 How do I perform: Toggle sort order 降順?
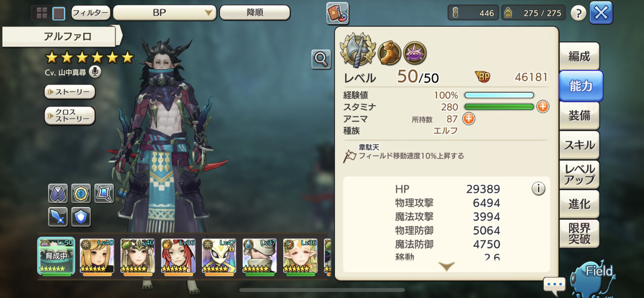(255, 13)
